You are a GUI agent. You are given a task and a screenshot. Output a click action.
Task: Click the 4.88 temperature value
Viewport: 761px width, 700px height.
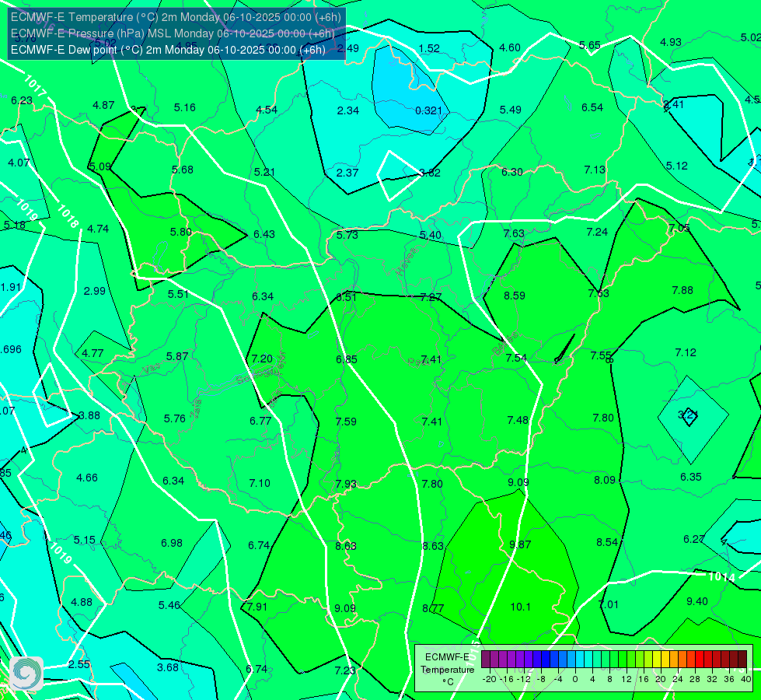pos(82,602)
